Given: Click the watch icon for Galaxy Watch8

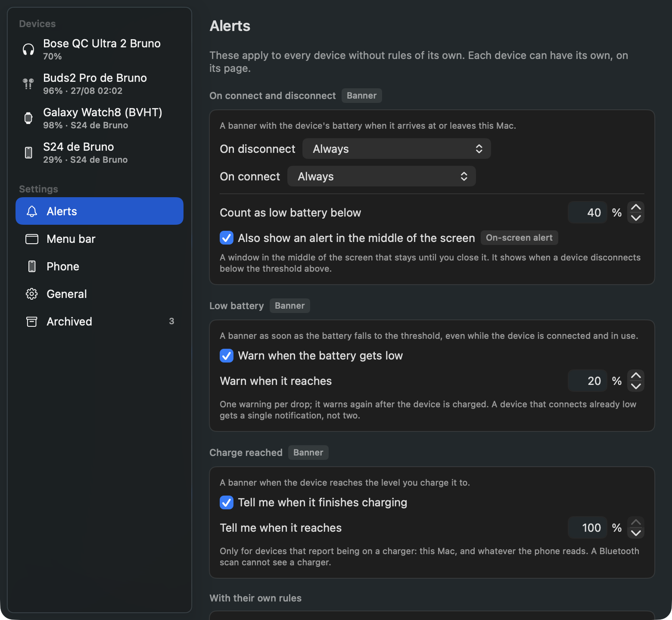Looking at the screenshot, I should pos(28,118).
